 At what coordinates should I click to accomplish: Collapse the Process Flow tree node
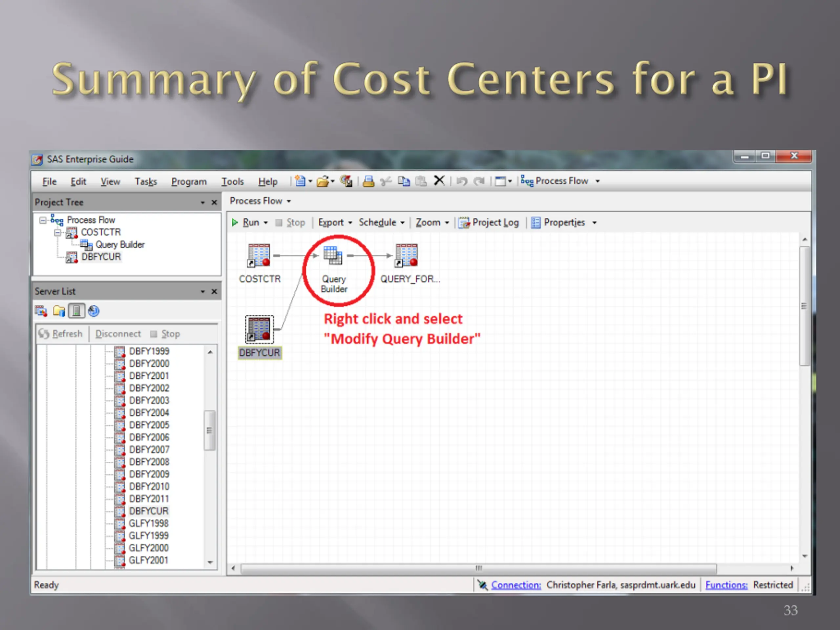pyautogui.click(x=43, y=220)
